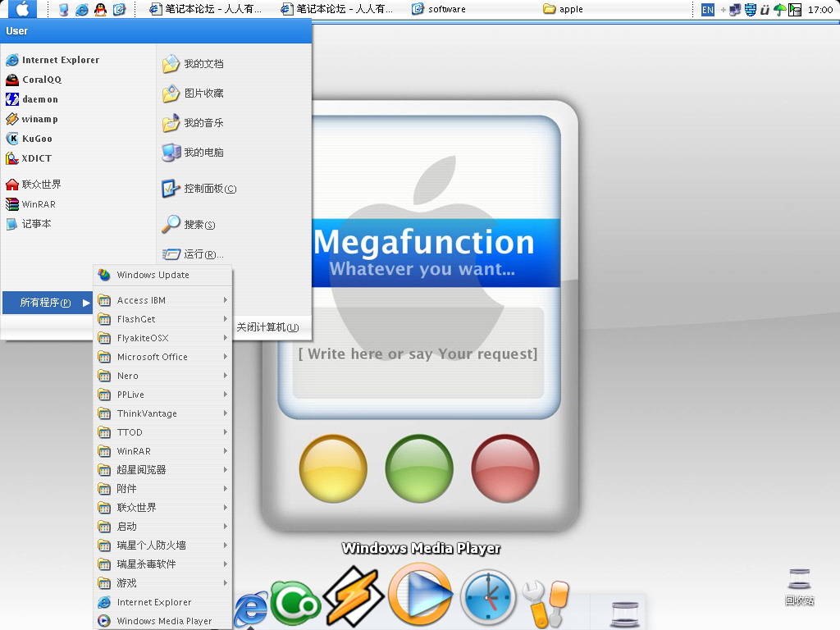840x630 pixels.
Task: Launch Internet Explorer from the bottom dock
Action: 251,609
